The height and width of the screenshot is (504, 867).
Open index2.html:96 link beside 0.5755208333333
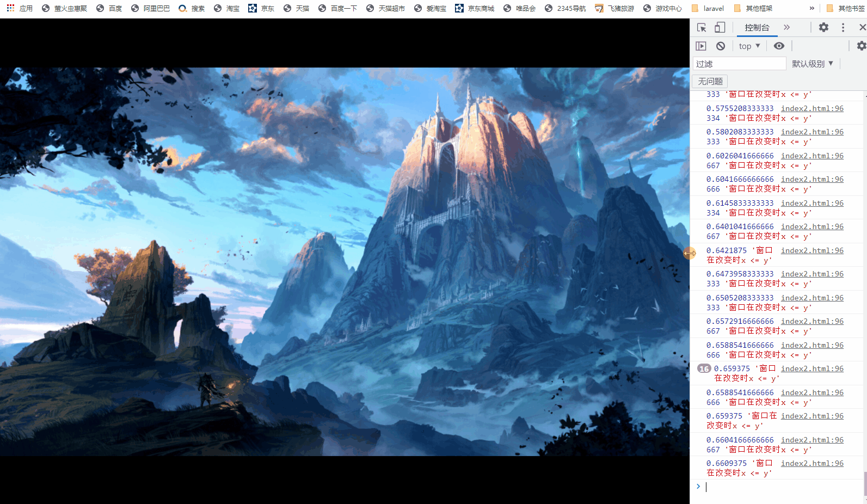coord(812,108)
